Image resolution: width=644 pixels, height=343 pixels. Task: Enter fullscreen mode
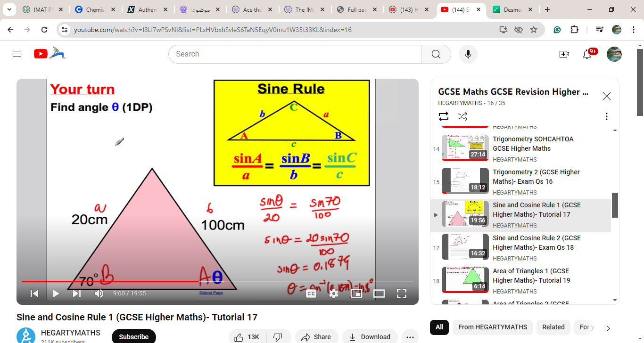(402, 294)
